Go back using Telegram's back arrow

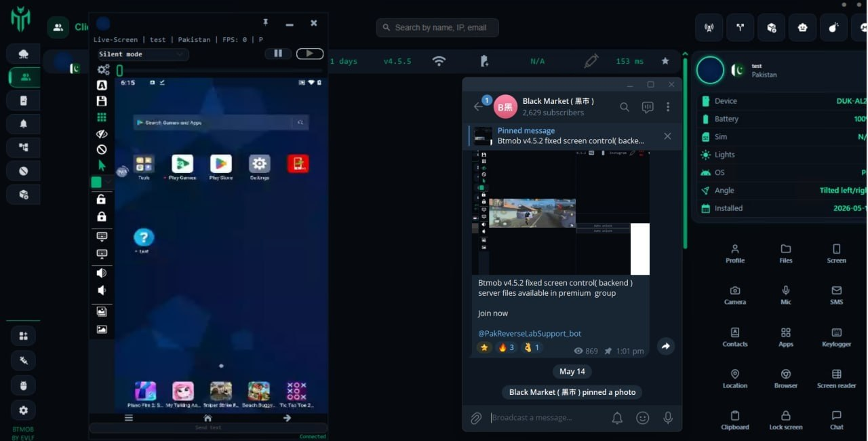(x=478, y=107)
